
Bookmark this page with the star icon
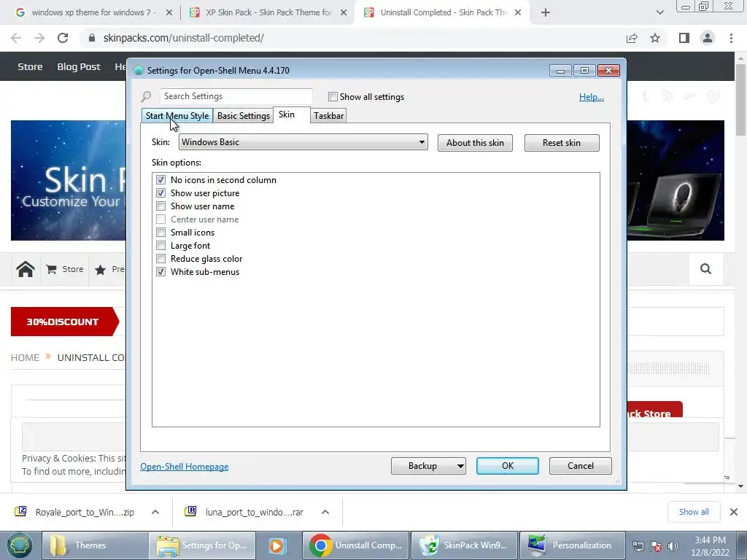(x=655, y=38)
